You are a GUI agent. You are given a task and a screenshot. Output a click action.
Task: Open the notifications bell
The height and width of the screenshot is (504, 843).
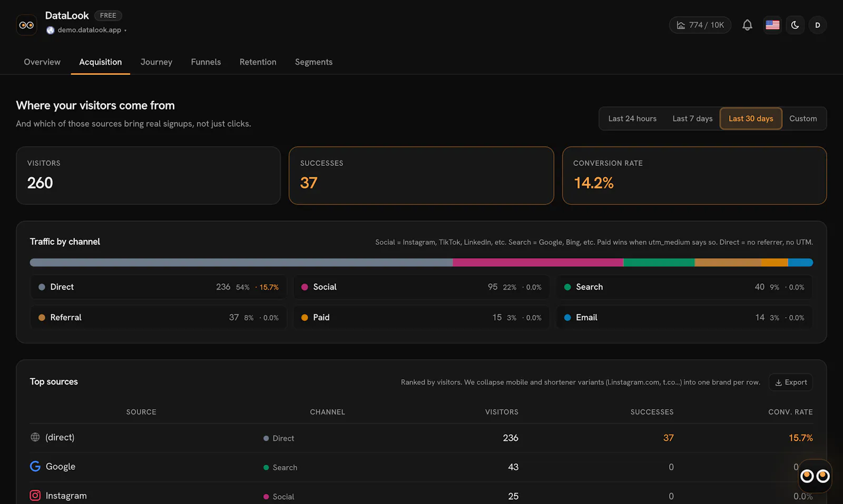[x=747, y=25]
